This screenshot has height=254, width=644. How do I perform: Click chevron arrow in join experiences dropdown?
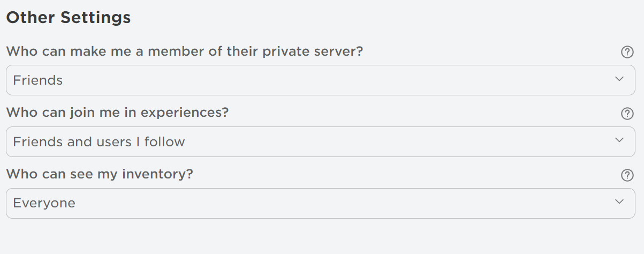(619, 140)
